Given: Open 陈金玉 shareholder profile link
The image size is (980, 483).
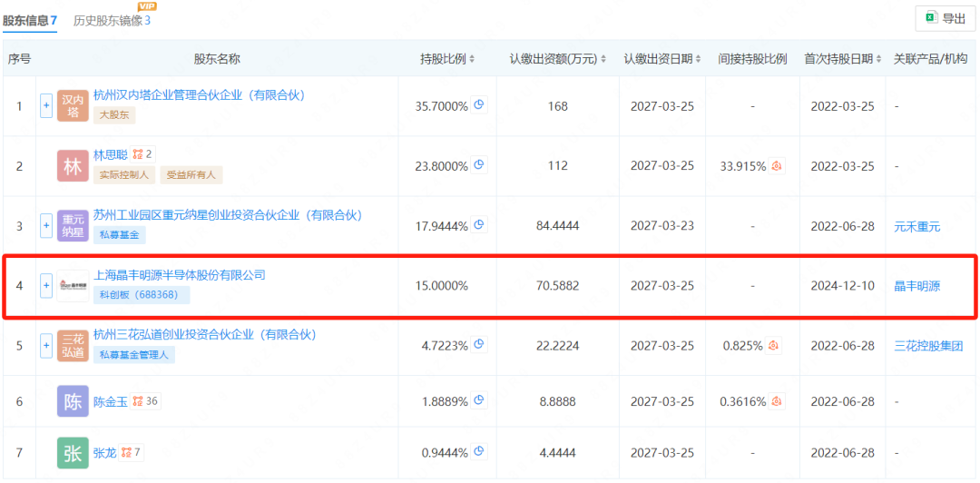Looking at the screenshot, I should pos(111,401).
